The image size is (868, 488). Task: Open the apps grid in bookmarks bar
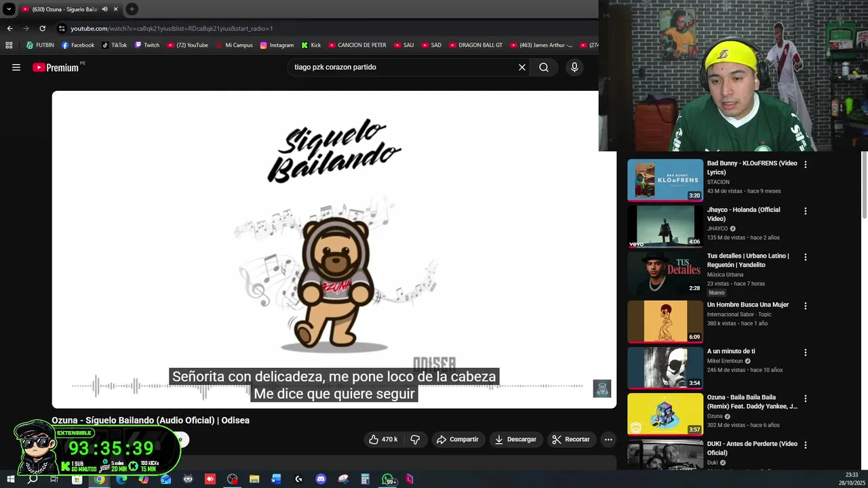point(9,45)
